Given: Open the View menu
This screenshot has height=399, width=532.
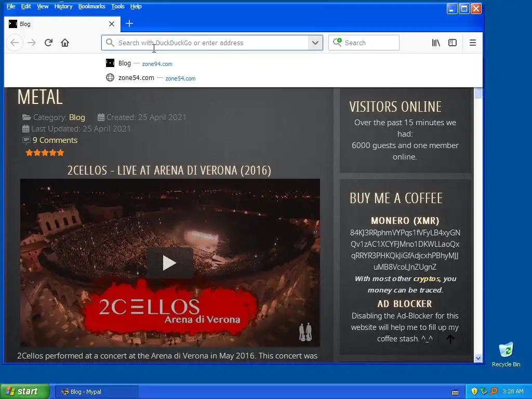Looking at the screenshot, I should 43,6.
